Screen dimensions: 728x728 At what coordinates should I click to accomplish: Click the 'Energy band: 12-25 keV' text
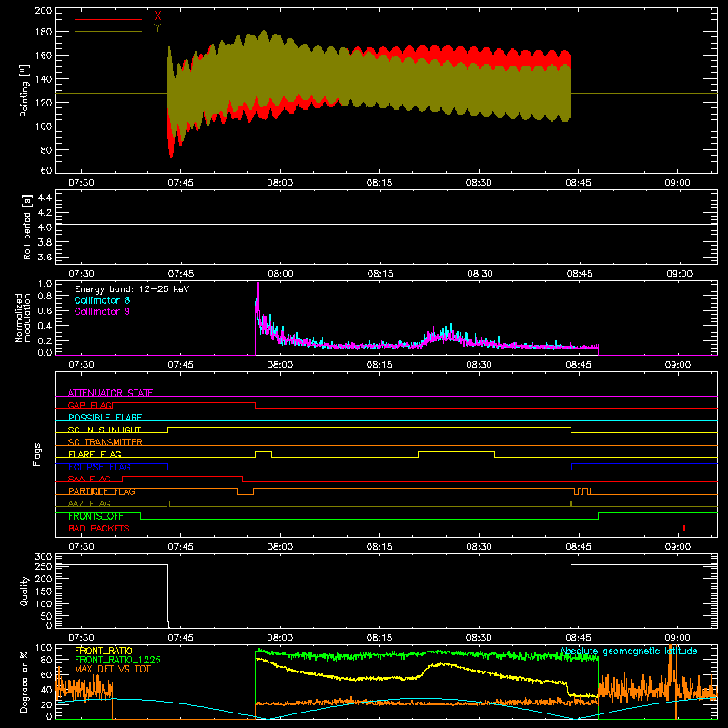(x=132, y=289)
